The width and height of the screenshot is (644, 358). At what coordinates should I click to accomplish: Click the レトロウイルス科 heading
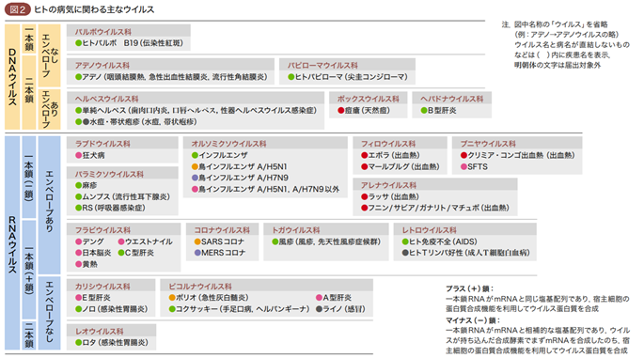[x=430, y=230]
